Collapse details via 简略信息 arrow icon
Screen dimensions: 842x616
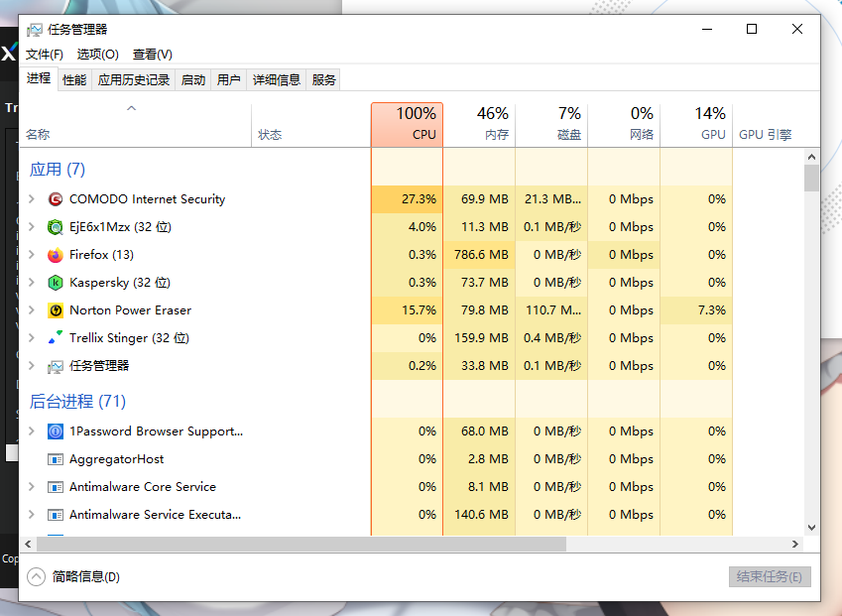pos(36,576)
